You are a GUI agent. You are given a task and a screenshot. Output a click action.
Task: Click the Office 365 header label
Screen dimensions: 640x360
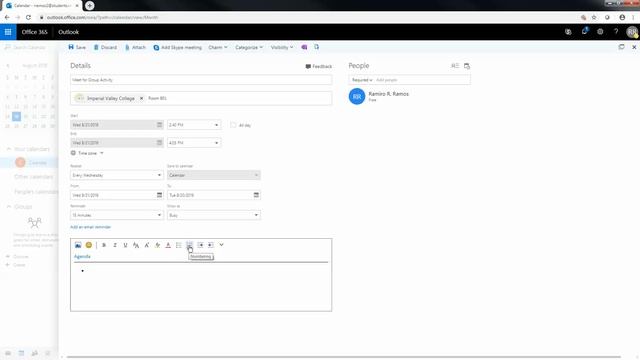[x=34, y=32]
